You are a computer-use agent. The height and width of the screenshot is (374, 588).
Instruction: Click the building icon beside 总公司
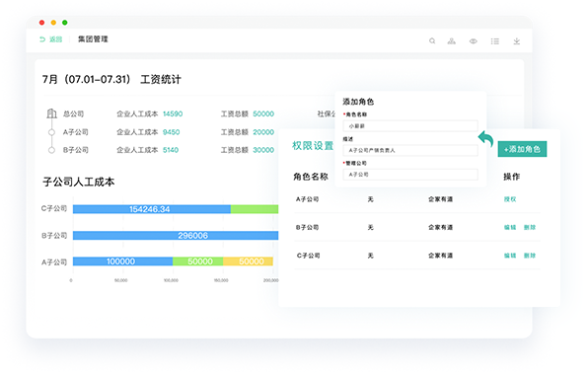tap(51, 113)
